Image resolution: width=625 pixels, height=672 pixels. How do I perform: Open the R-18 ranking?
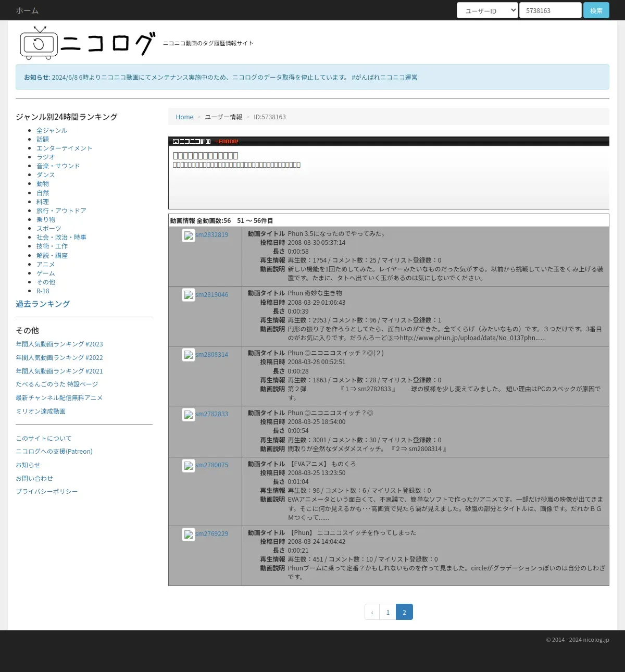pos(43,291)
